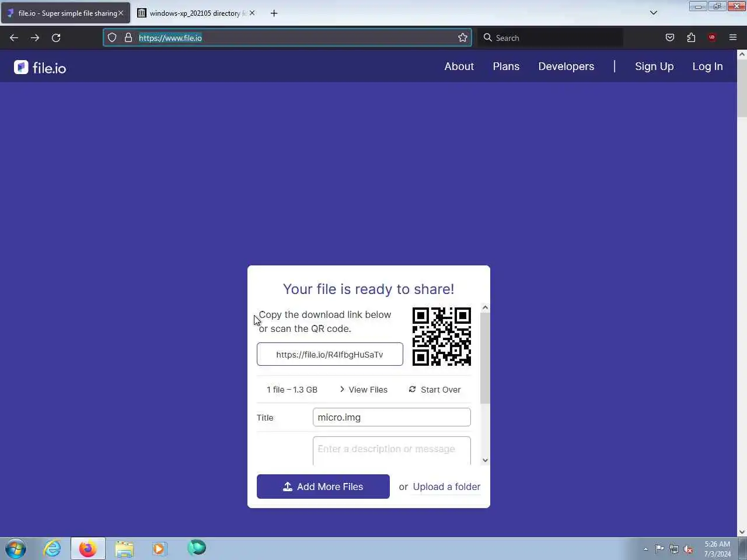
Task: Open the browser extensions puzzle icon
Action: 691,38
